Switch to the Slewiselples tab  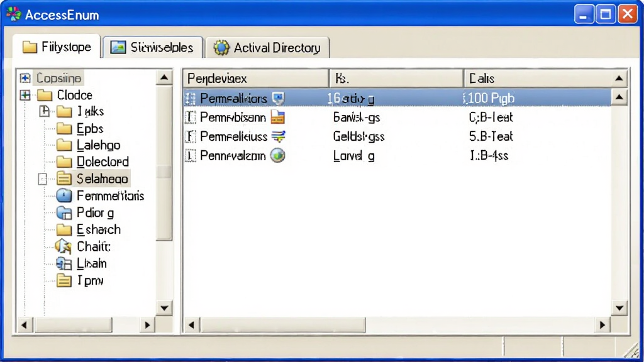tap(152, 48)
